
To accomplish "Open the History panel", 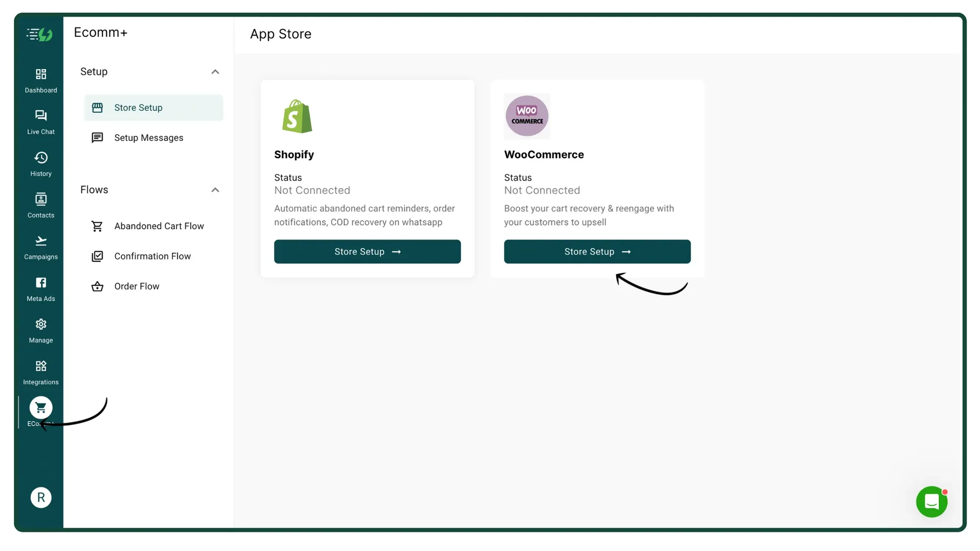I will [x=40, y=163].
